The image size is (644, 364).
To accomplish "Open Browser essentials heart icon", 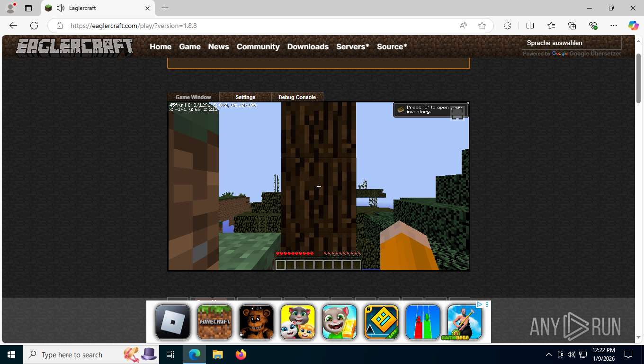I will [593, 26].
